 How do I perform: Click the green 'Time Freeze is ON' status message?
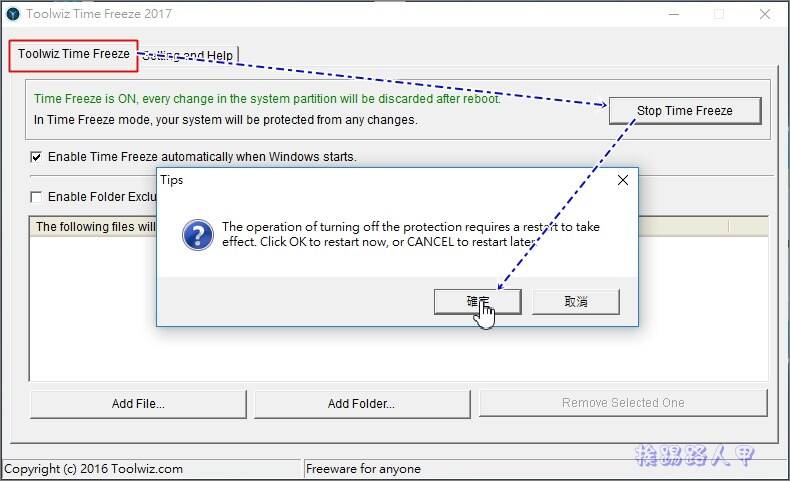(x=267, y=99)
